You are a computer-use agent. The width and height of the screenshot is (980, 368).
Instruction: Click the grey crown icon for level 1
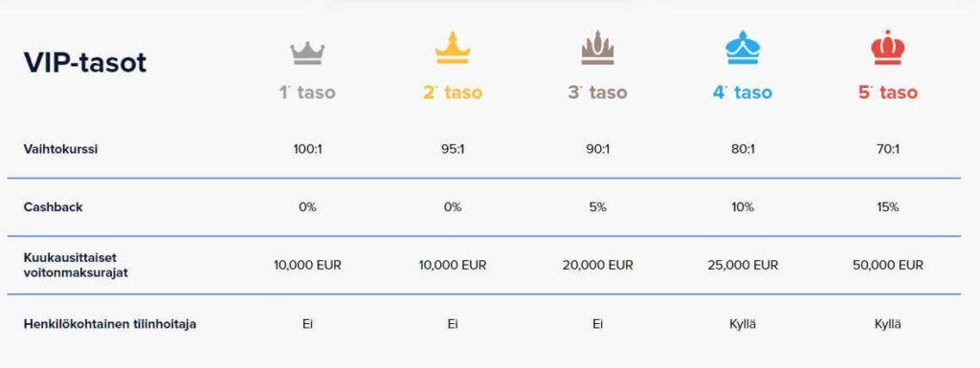point(307,53)
